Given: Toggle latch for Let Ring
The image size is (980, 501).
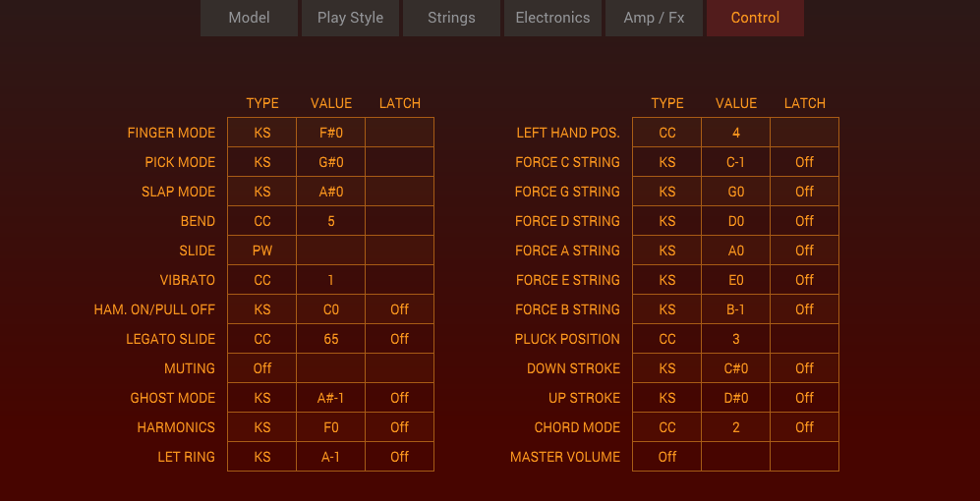Looking at the screenshot, I should (x=399, y=457).
